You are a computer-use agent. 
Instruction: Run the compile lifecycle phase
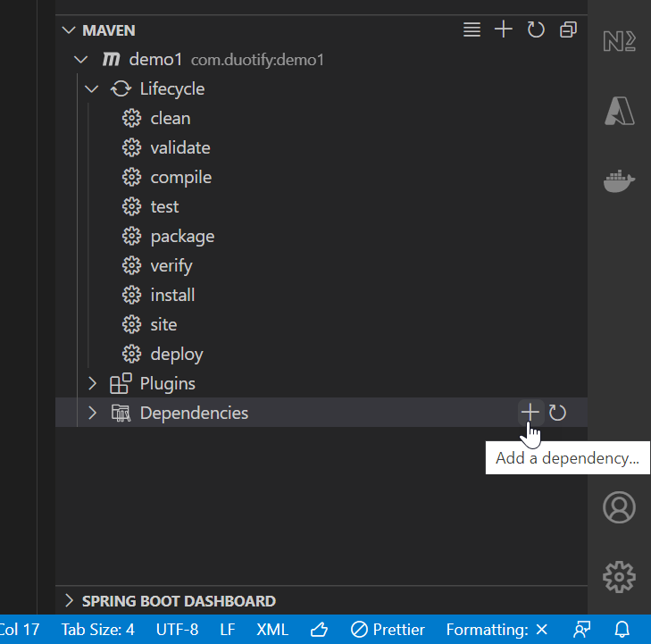tap(181, 178)
